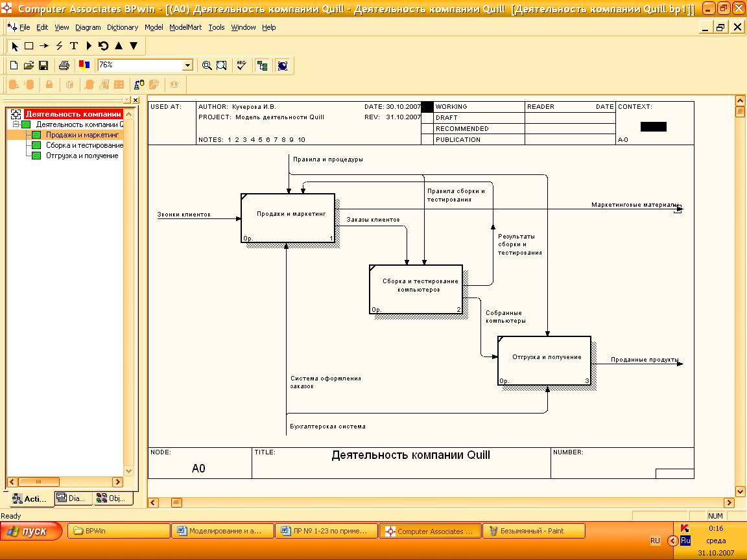The image size is (747, 560).
Task: Switch to the Моделирование и а… Word taskbar button
Action: [x=222, y=531]
